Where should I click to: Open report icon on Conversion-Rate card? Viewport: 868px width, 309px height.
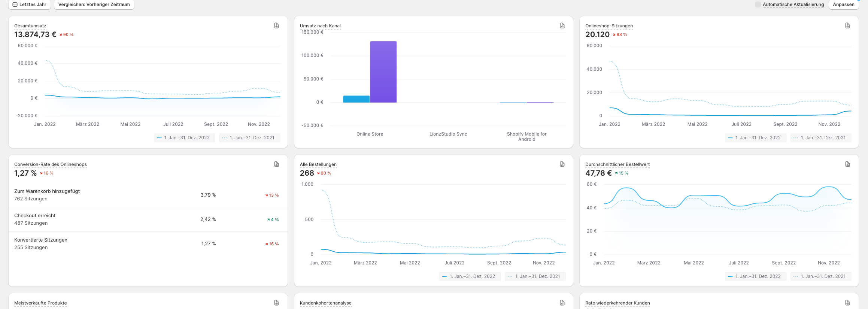coord(276,164)
